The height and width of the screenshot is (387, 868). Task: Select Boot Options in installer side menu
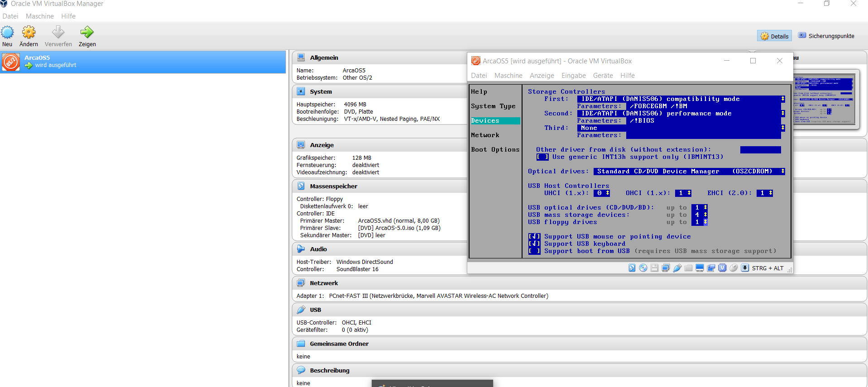495,150
